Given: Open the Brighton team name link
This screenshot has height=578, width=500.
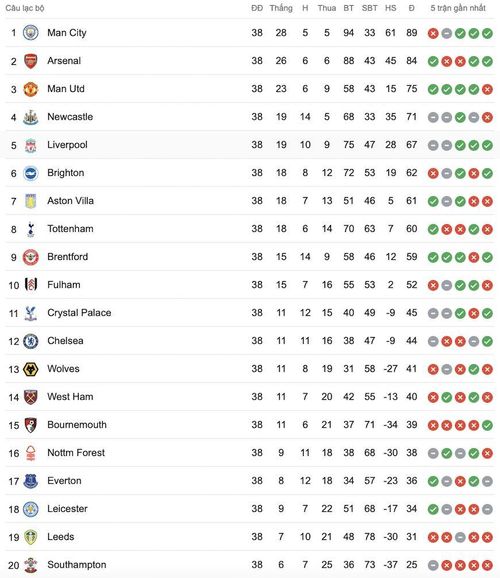Looking at the screenshot, I should [66, 173].
